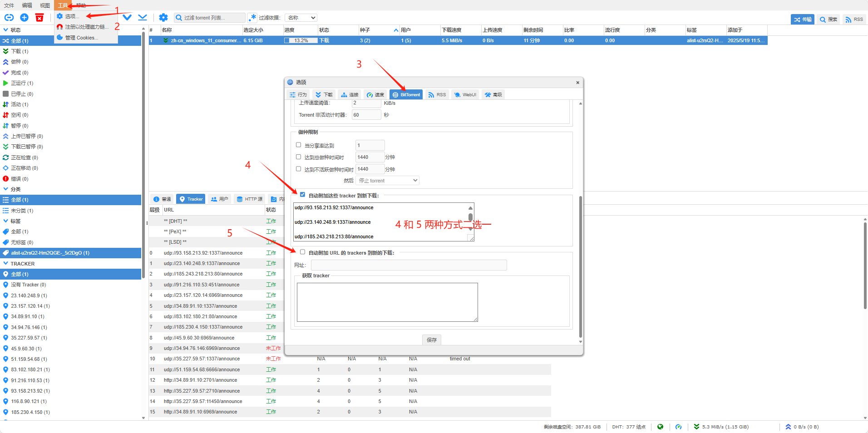Open options via the toolbar gear icon

coord(163,18)
